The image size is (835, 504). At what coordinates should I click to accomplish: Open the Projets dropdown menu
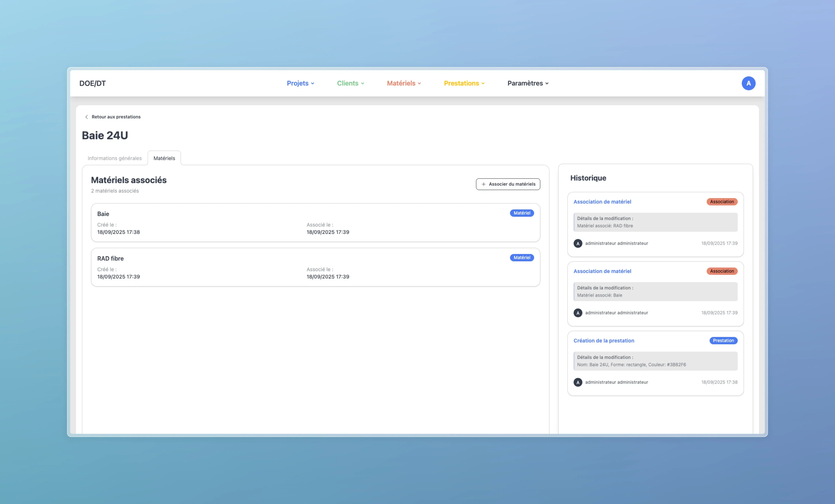click(300, 83)
